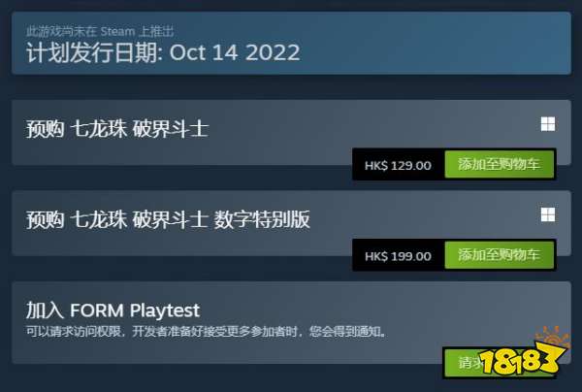582x392 pixels.
Task: Click the HK$ 129.00 price label
Action: pyautogui.click(x=398, y=166)
